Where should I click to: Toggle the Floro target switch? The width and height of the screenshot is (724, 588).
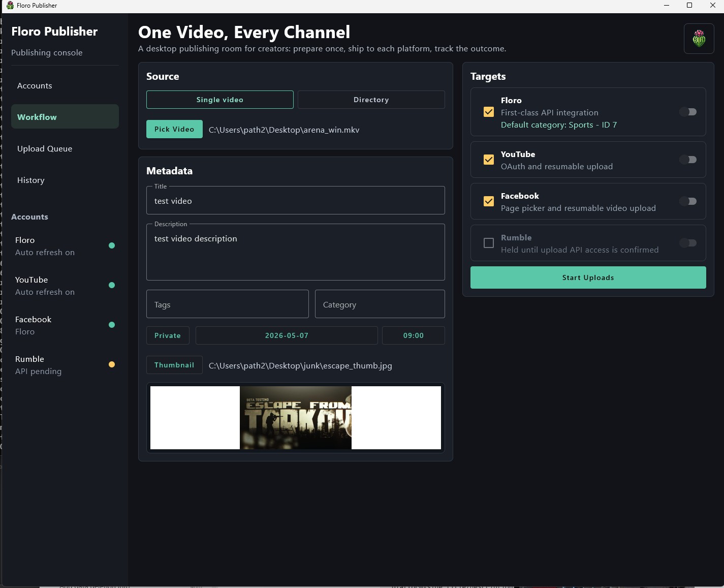[688, 112]
